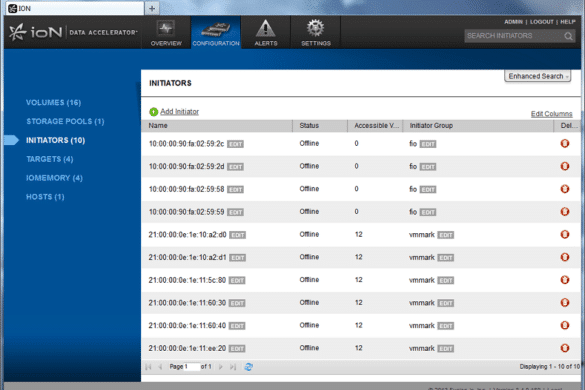Edit fio group for initiator ending 59:58

pos(428,190)
